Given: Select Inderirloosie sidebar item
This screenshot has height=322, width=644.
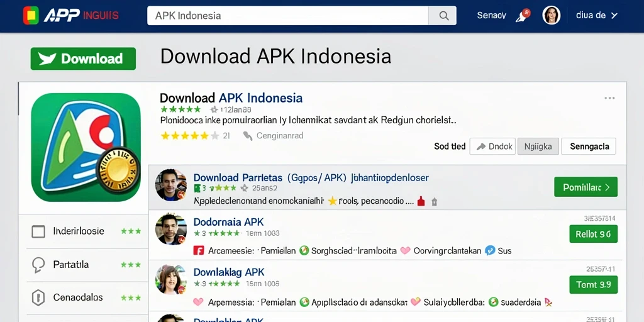Looking at the screenshot, I should (87, 231).
